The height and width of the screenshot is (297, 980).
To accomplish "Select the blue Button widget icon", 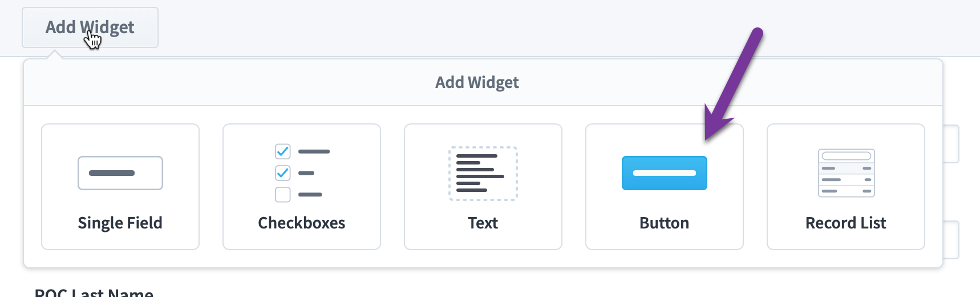I will point(665,173).
